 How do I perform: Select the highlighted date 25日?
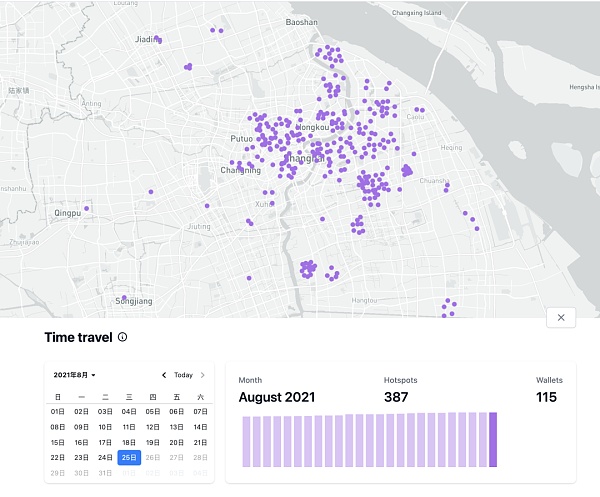[129, 457]
